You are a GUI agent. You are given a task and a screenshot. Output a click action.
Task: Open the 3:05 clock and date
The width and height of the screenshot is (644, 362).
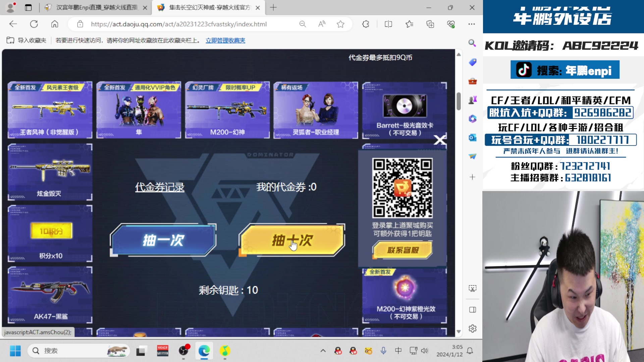[x=449, y=351]
